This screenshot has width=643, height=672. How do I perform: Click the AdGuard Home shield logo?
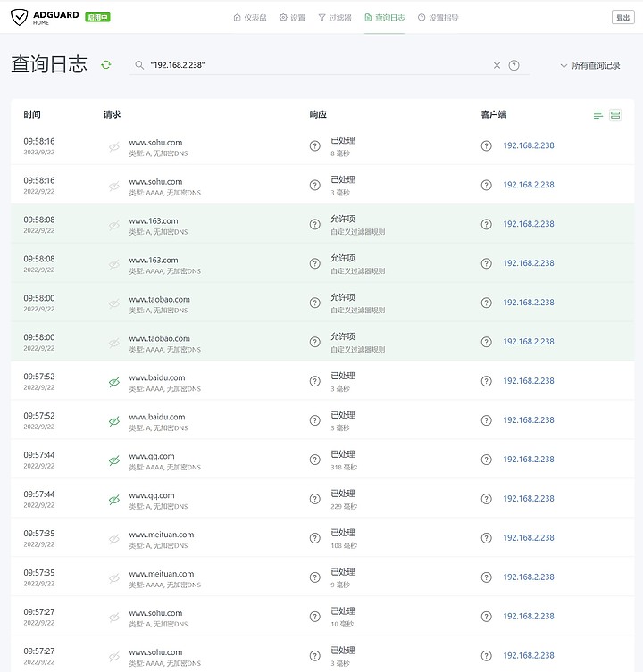point(20,17)
